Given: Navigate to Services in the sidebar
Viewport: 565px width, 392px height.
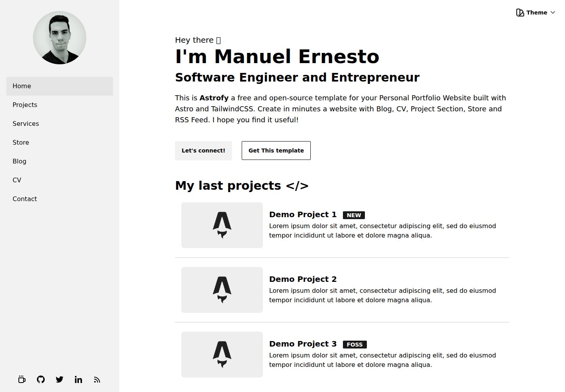Looking at the screenshot, I should (x=60, y=124).
